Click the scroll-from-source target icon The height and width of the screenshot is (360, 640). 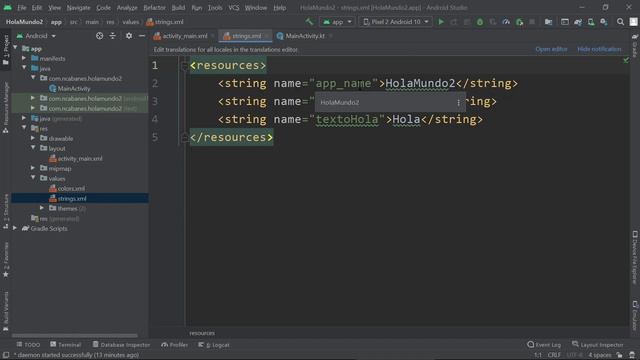click(99, 36)
